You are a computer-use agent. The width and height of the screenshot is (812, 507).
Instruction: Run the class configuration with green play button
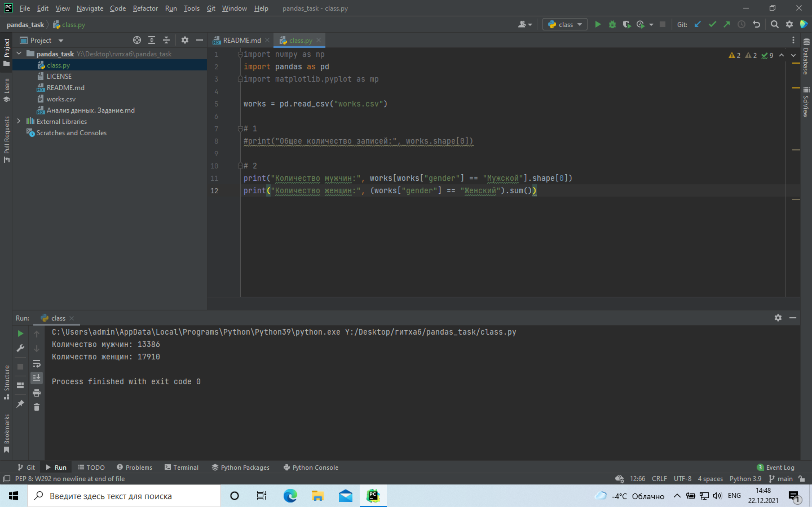coord(598,24)
